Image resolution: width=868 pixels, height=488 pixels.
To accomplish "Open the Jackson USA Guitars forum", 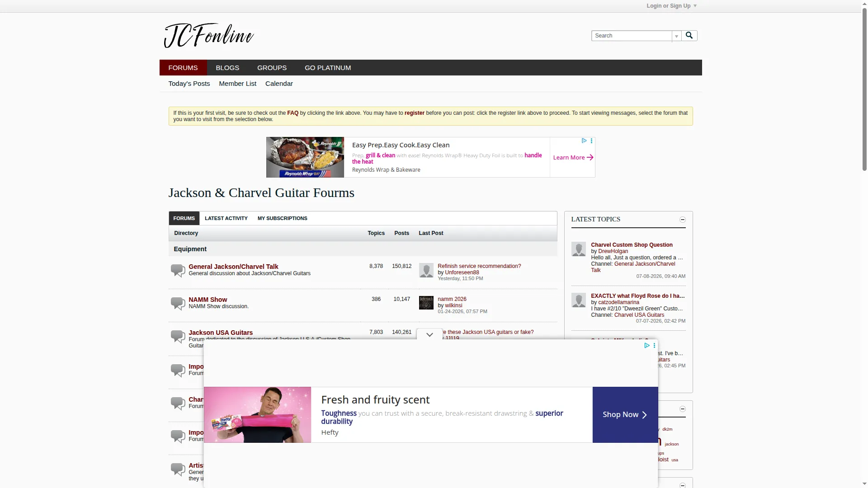I will [x=221, y=333].
